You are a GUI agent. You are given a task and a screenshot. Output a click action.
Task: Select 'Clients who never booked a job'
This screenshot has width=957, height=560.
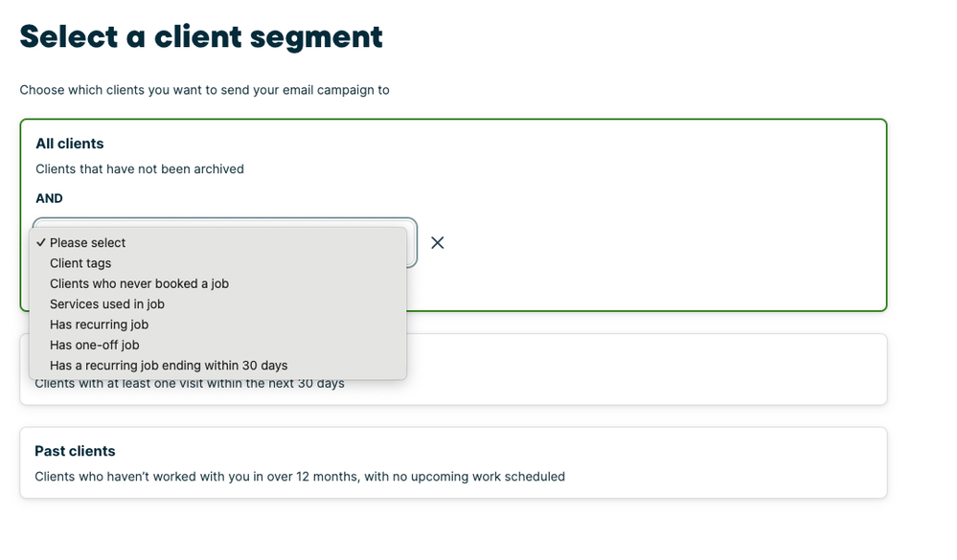[139, 283]
